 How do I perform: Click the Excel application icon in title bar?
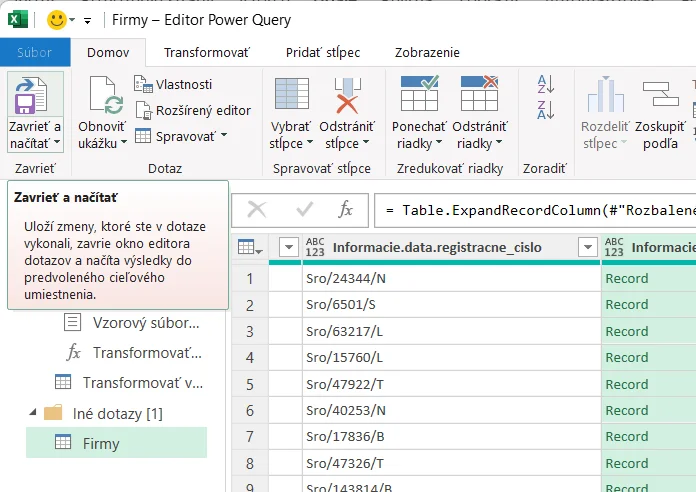click(18, 20)
